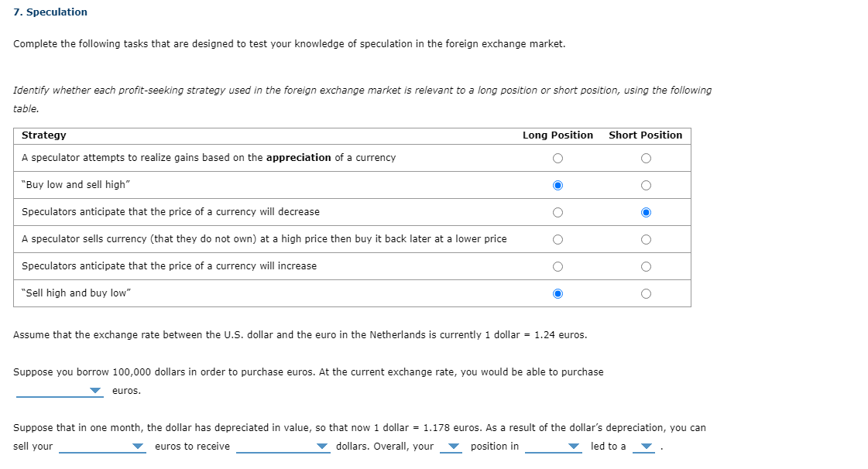Select Long Position for currency price decrease row

point(558,212)
